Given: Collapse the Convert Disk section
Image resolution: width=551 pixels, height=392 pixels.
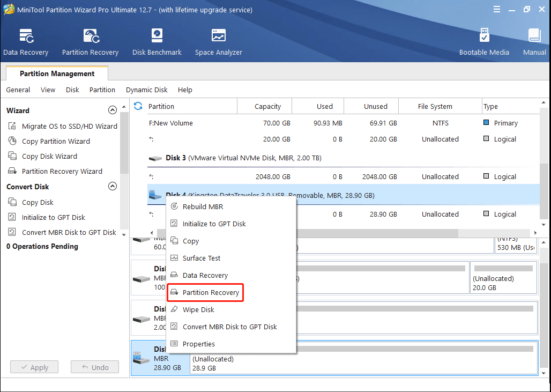Looking at the screenshot, I should (113, 186).
